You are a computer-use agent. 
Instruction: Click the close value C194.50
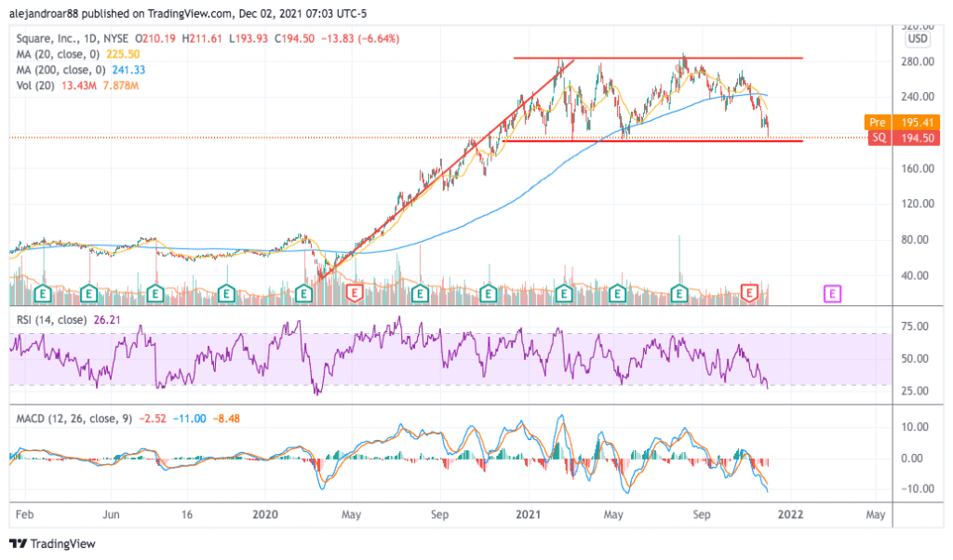pos(294,38)
